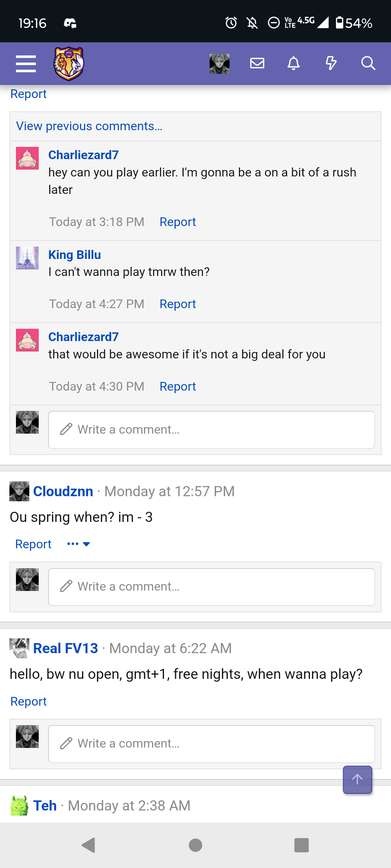Report Charliezard7's 3:18 PM comment
Screen dimensions: 391x868
tap(177, 222)
